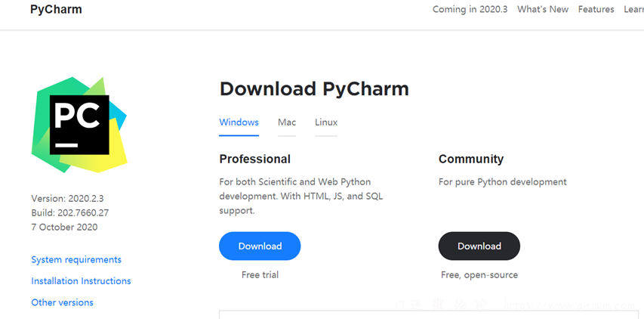
Task: Download the Community edition
Action: coord(479,246)
